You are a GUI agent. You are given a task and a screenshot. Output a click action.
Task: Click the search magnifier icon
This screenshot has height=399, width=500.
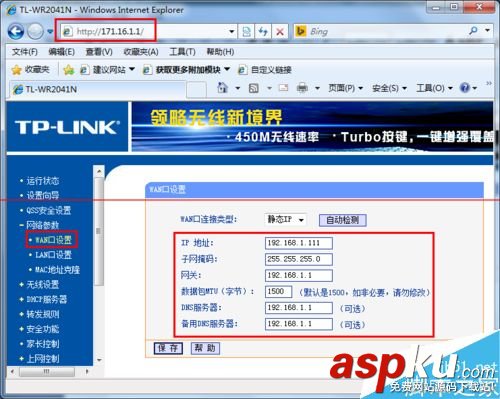(473, 31)
